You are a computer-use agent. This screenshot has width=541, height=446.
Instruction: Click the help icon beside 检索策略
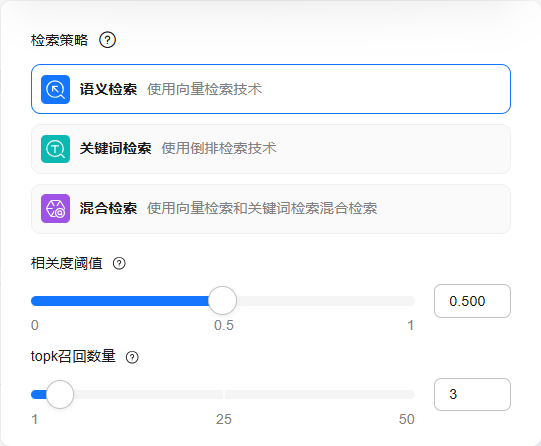(107, 40)
